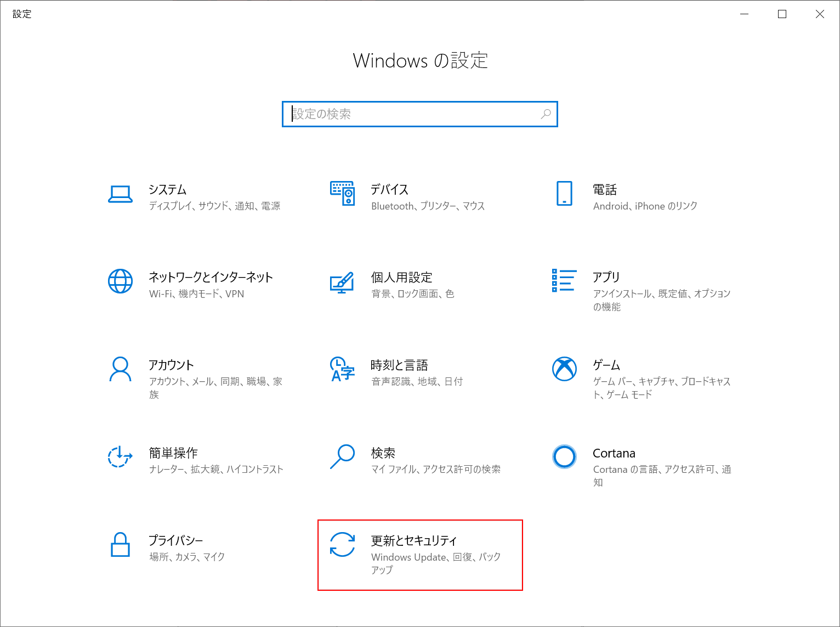The width and height of the screenshot is (840, 627).
Task: Open the 簡単操作 ease of access icon
Action: 120,456
